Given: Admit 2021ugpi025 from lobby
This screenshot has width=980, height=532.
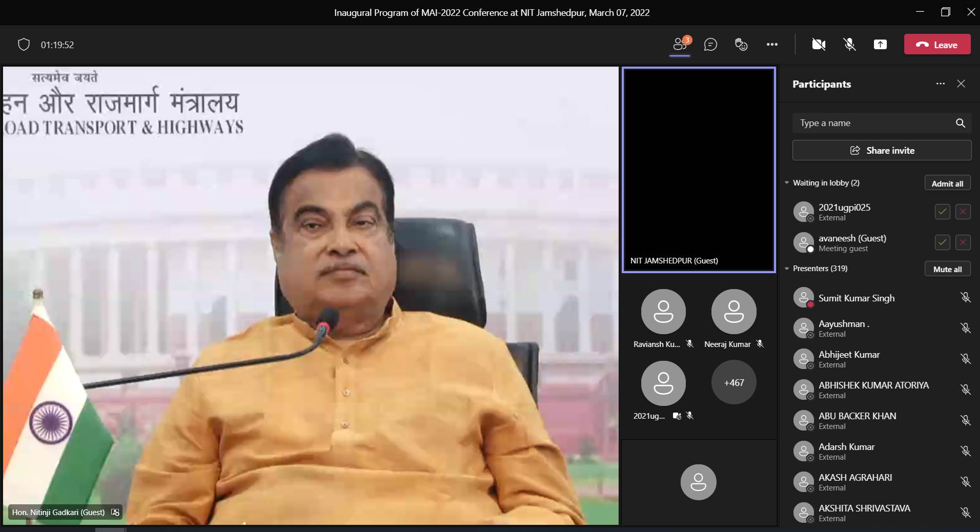Looking at the screenshot, I should (x=942, y=212).
